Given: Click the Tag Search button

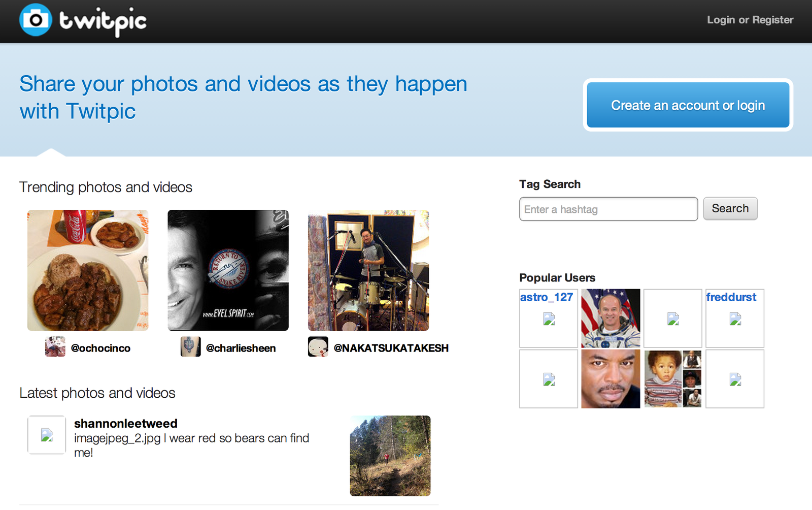Looking at the screenshot, I should coord(730,209).
